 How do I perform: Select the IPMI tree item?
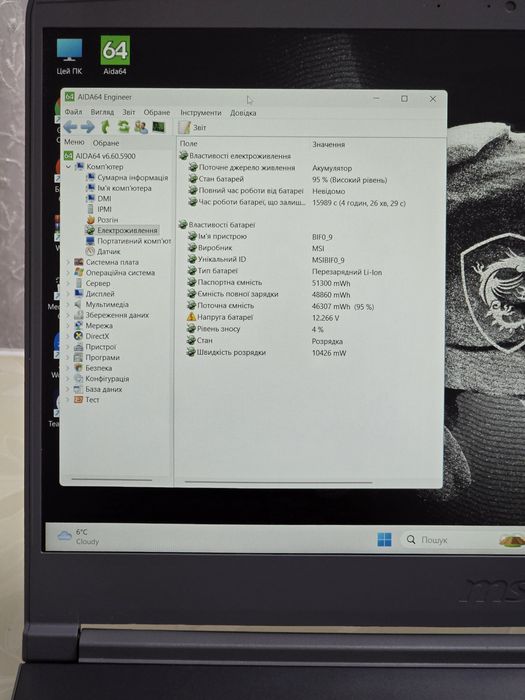click(99, 209)
